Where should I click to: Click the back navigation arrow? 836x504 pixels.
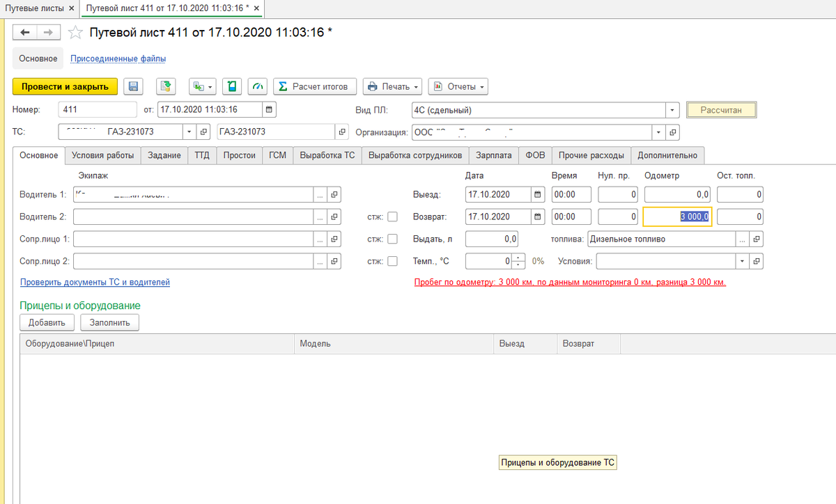pyautogui.click(x=25, y=32)
